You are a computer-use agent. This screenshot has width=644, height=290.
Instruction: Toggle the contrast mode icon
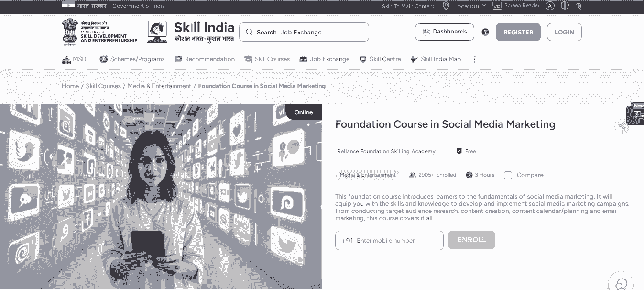click(565, 6)
